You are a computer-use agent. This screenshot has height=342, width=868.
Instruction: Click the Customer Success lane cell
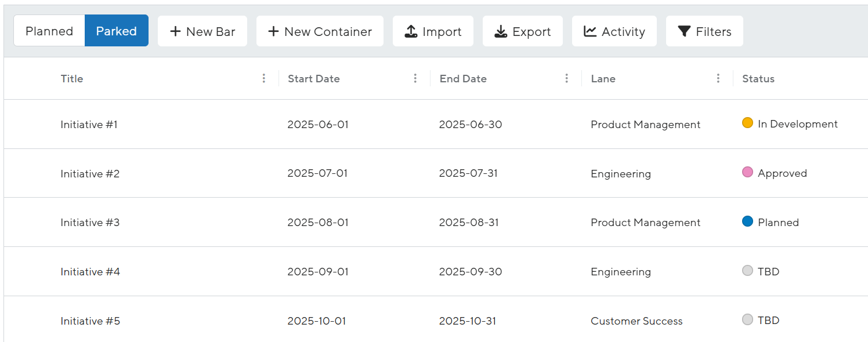(636, 321)
